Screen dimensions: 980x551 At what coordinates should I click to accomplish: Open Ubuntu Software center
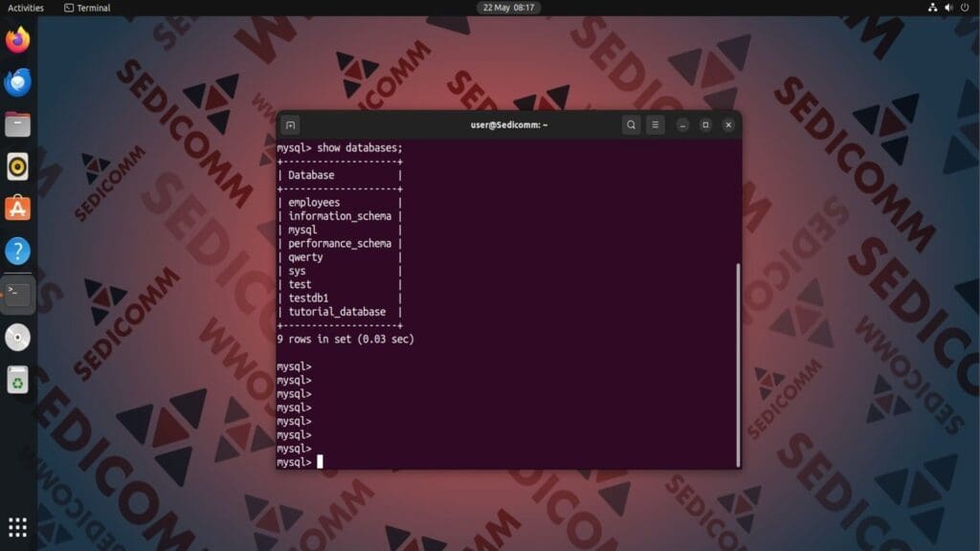click(17, 209)
